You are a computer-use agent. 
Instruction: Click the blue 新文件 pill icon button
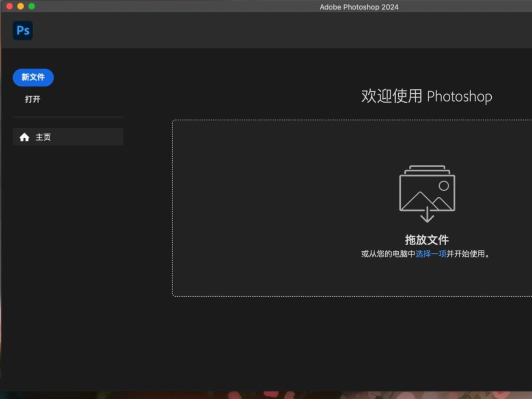point(33,78)
